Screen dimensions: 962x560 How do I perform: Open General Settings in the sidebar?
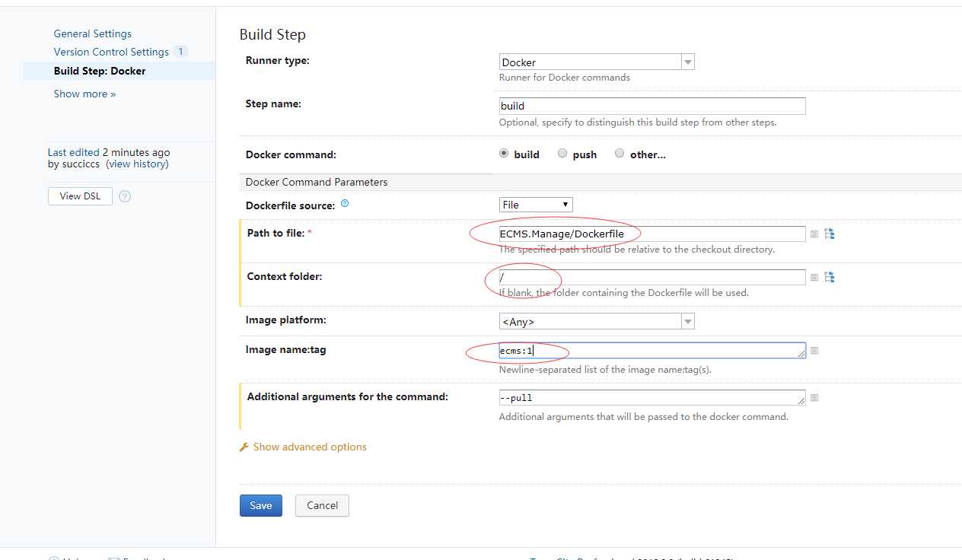tap(92, 33)
